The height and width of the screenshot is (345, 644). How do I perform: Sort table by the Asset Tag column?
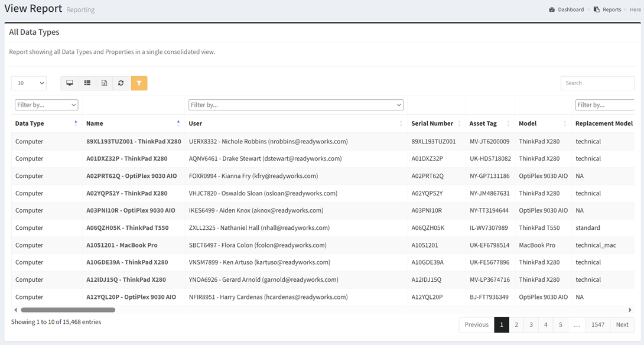click(508, 123)
